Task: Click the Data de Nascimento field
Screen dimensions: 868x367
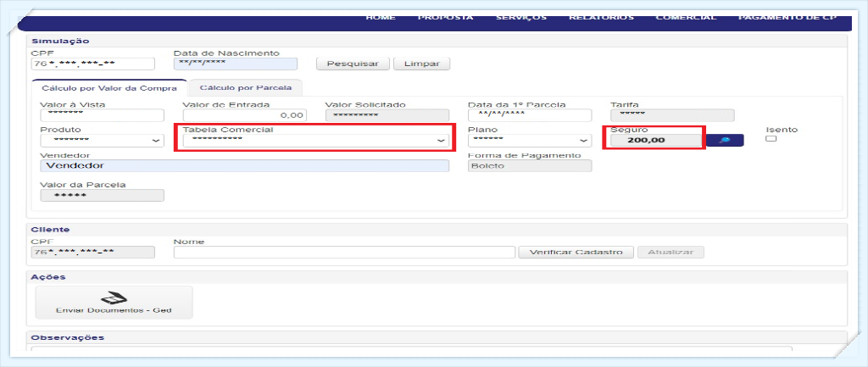Action: pyautogui.click(x=236, y=64)
